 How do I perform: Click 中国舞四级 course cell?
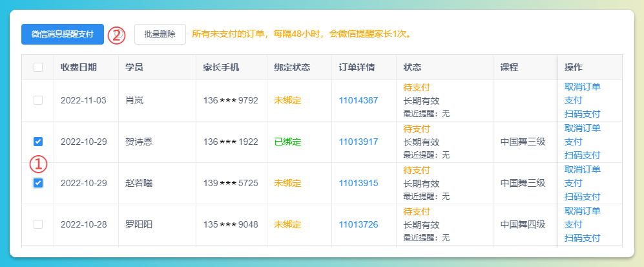pos(523,224)
